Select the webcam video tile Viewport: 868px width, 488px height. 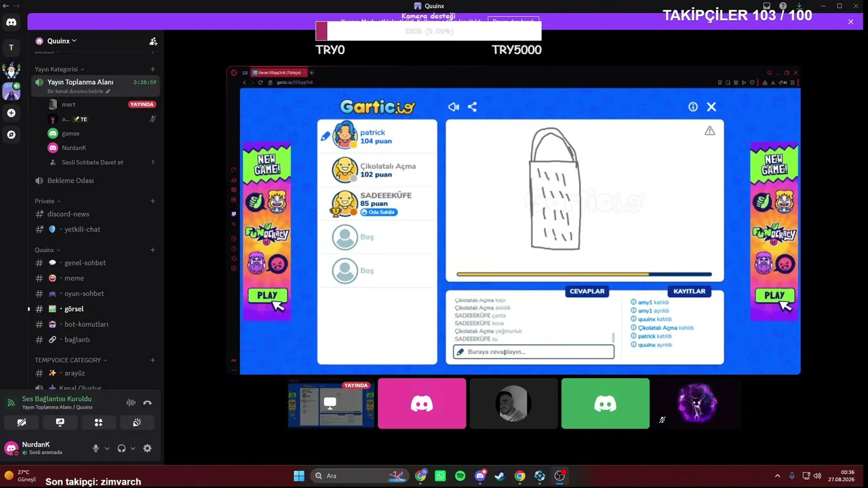point(513,404)
